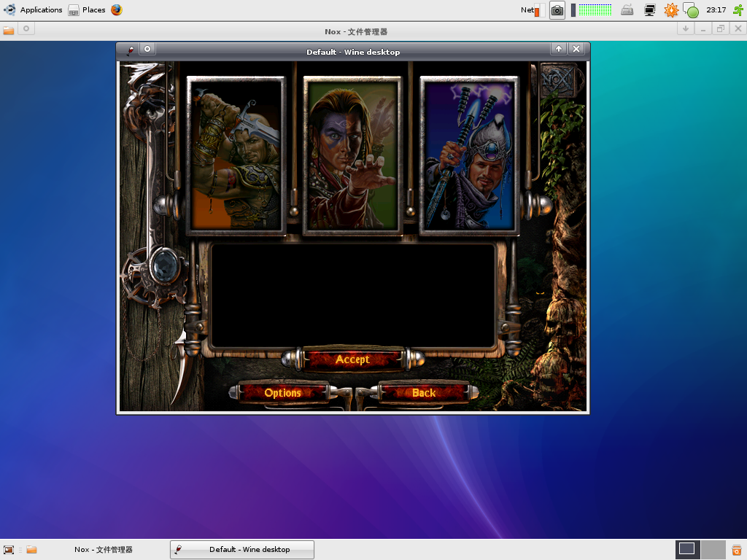Switch to Default - Wine desktop taskbar entry
The image size is (747, 560).
pos(242,550)
